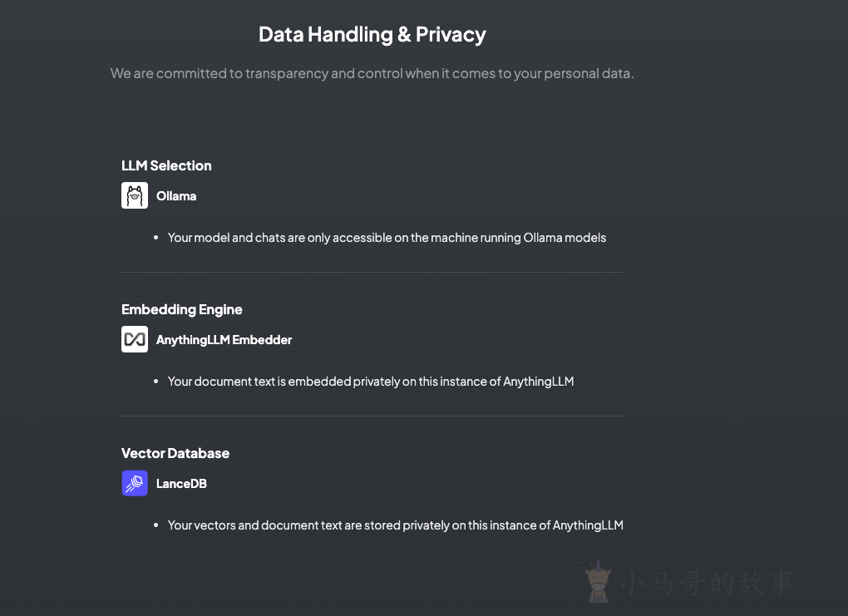Click the transparency and control subtitle text

point(372,73)
